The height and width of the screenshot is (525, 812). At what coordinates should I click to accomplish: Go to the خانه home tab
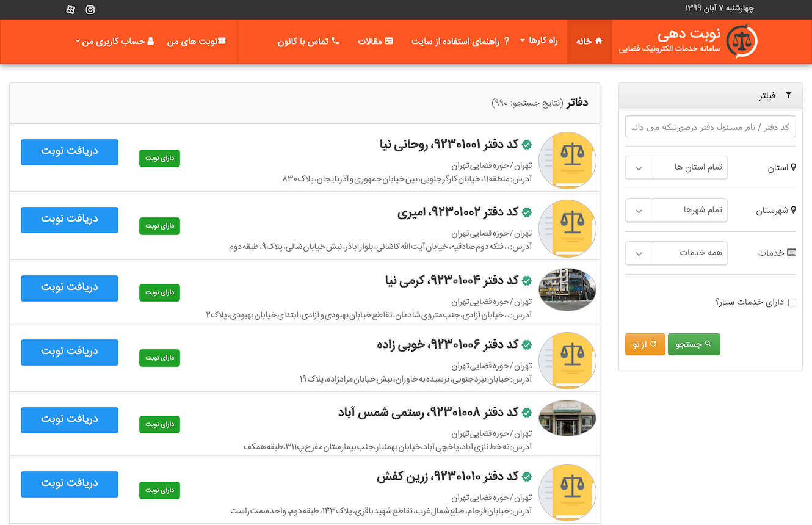[589, 41]
